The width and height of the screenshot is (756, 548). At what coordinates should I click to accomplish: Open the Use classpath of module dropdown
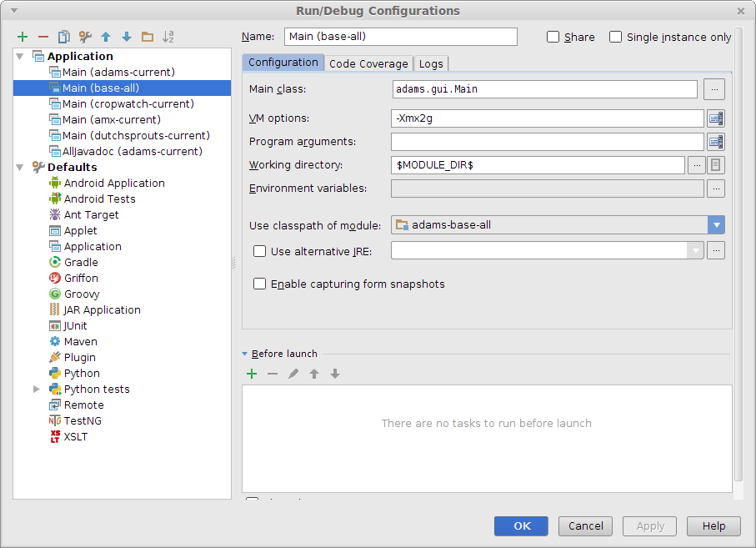716,224
